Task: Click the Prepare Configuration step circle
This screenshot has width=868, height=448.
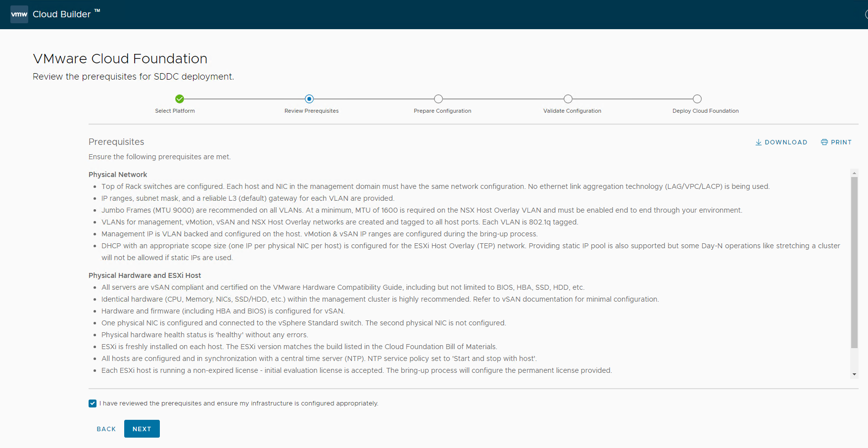Action: click(438, 99)
